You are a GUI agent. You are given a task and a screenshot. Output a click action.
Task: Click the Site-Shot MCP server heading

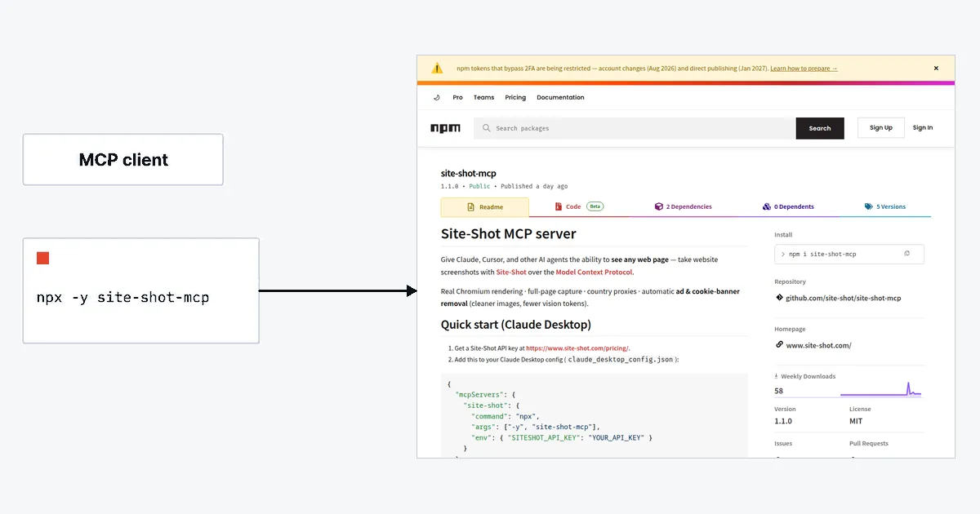click(x=508, y=234)
